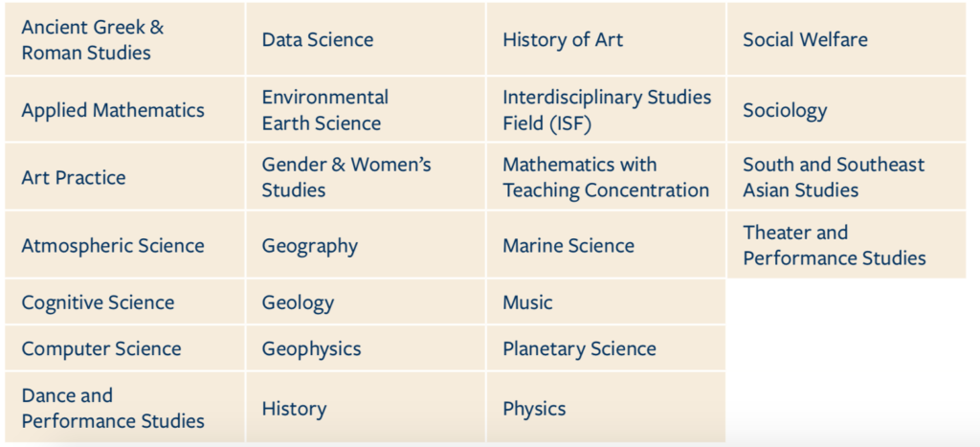Choose the Cognitive Science major
This screenshot has height=447, width=980.
coord(125,302)
